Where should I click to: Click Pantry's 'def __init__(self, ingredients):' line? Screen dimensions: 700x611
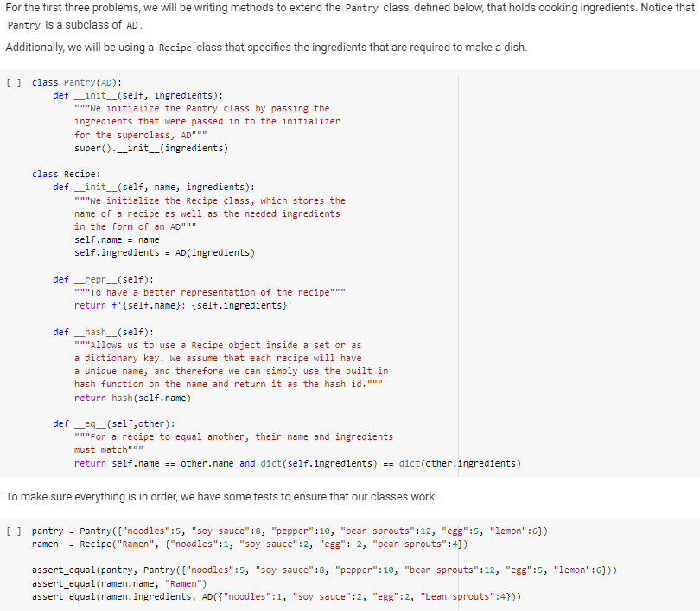point(138,96)
